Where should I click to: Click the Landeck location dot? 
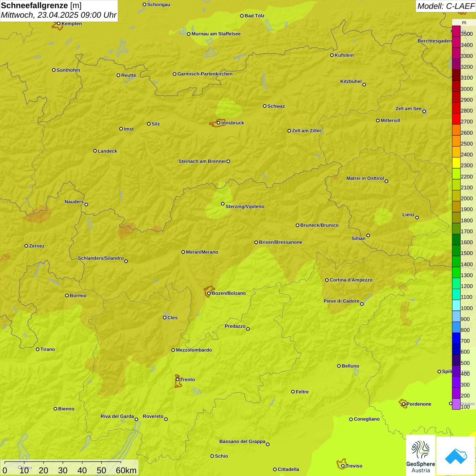click(95, 151)
